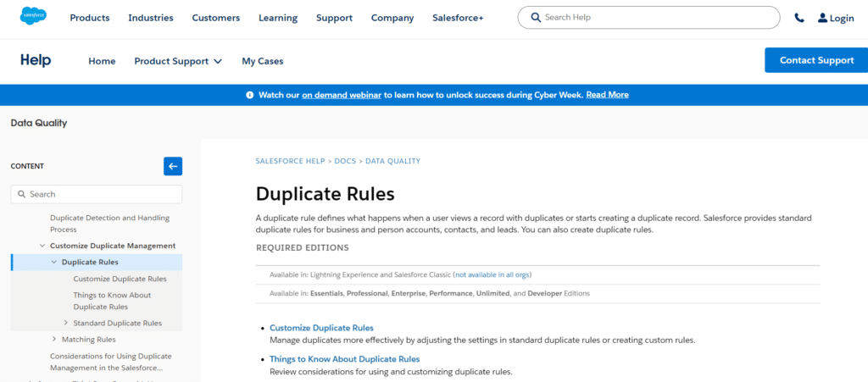
Task: Open the Company menu
Action: 392,18
